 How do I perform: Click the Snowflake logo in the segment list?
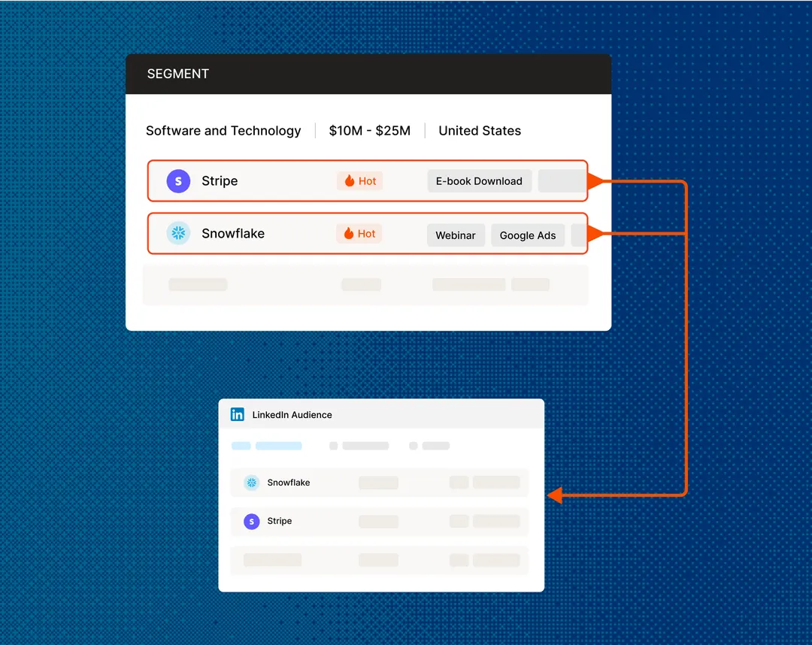[178, 234]
